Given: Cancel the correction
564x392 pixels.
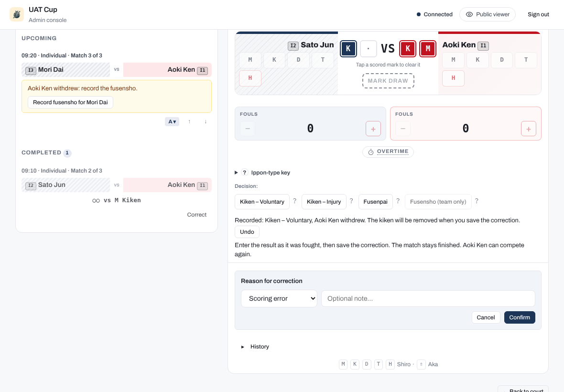Looking at the screenshot, I should tap(486, 317).
